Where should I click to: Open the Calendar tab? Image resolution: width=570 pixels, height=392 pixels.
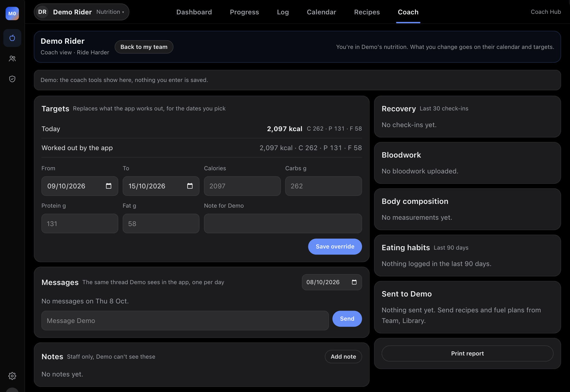322,12
